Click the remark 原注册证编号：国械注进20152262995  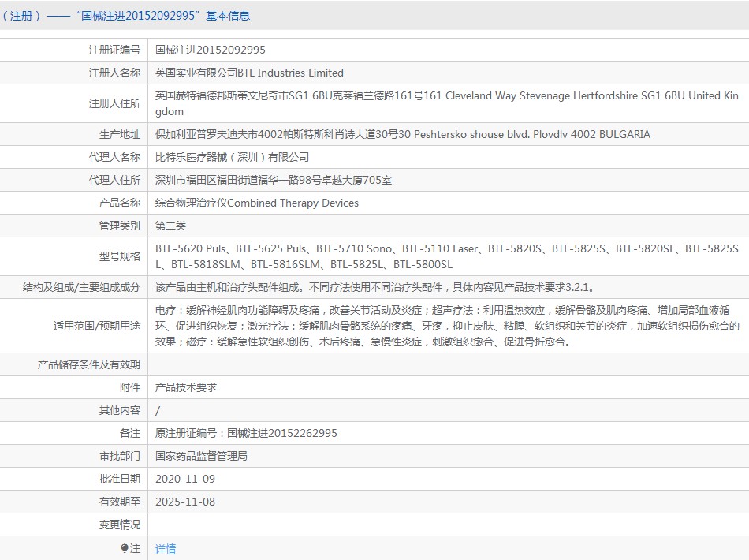tap(246, 433)
